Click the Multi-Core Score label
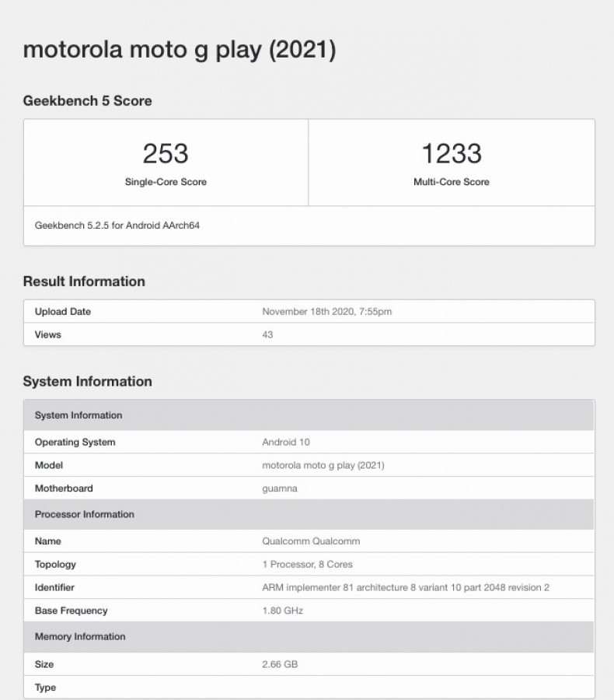The image size is (614, 700). [x=451, y=182]
